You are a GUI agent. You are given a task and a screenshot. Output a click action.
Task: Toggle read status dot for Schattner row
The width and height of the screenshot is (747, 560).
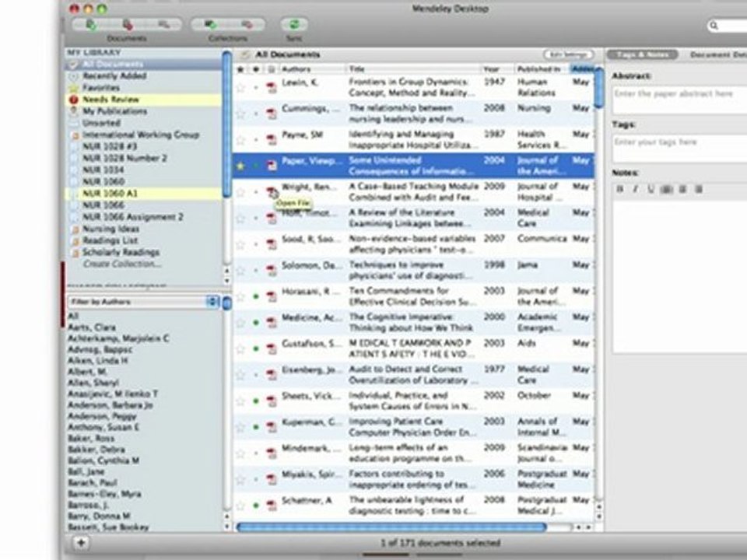click(x=256, y=506)
